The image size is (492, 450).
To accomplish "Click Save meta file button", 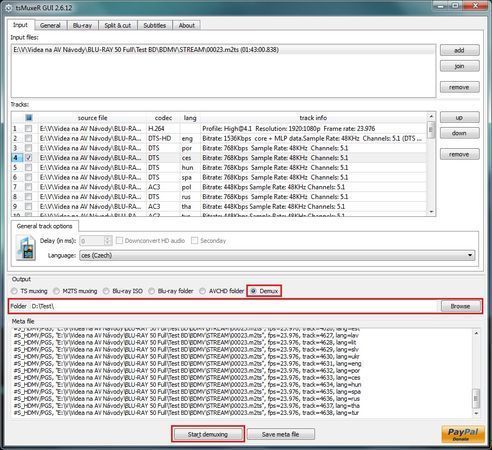I will coord(281,434).
